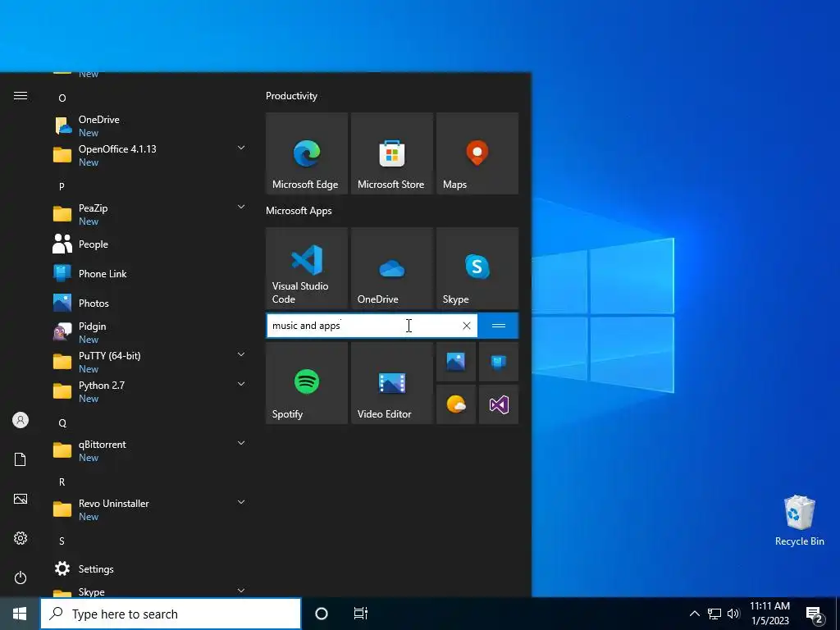This screenshot has height=630, width=840.
Task: Click the taskbar search box
Action: coord(171,614)
